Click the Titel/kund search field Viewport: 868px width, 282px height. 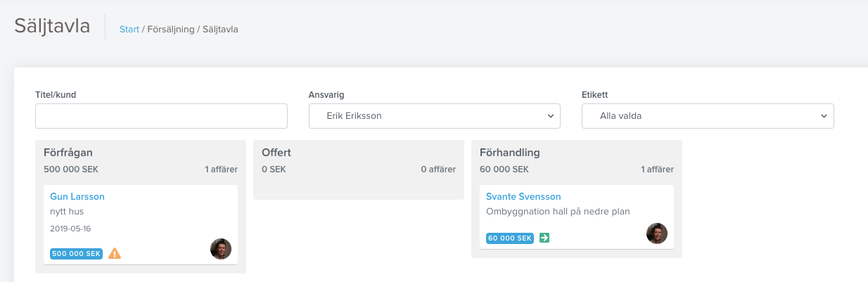tap(161, 116)
